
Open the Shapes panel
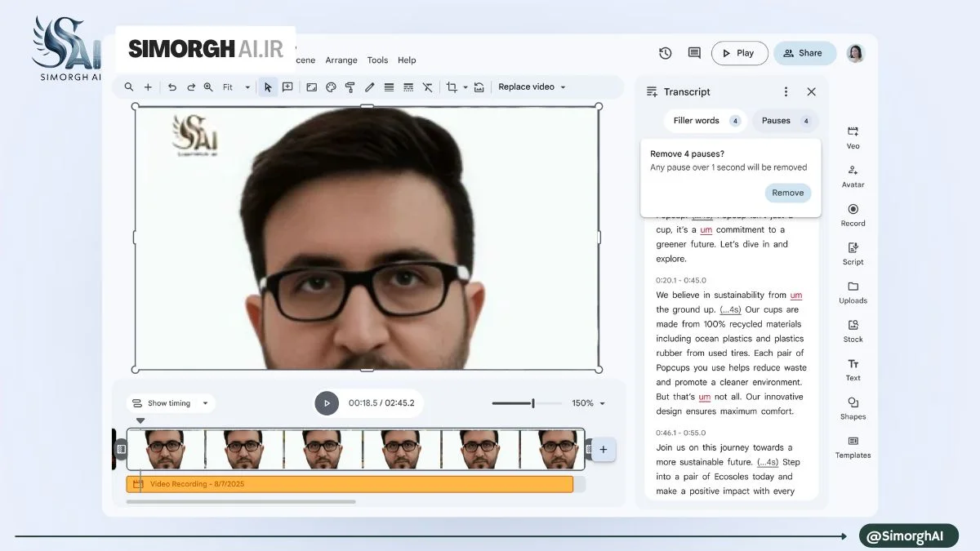(853, 408)
